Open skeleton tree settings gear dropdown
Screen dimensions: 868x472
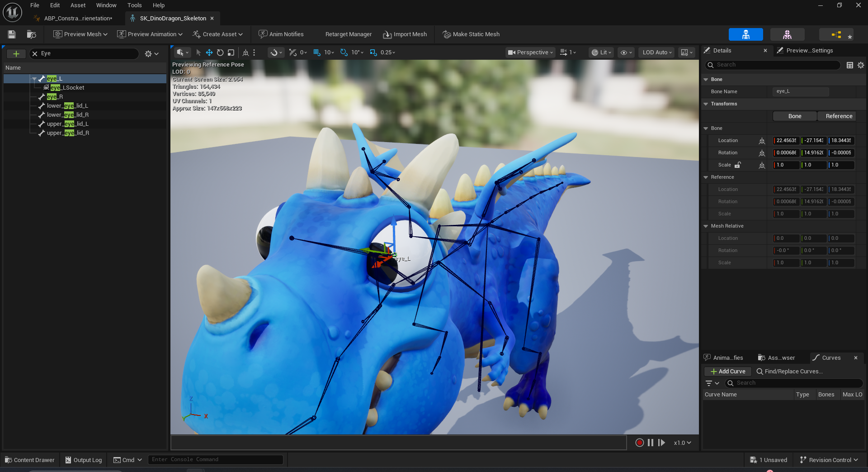pos(151,54)
